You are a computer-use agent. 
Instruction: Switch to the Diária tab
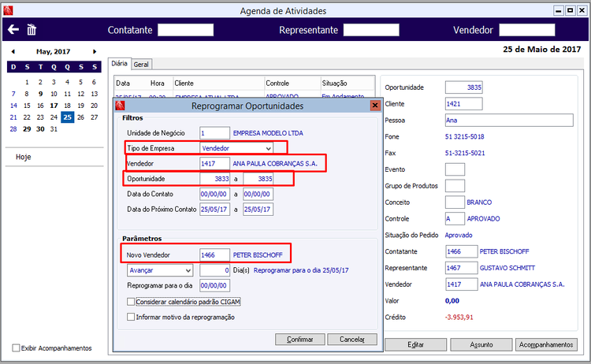point(120,63)
